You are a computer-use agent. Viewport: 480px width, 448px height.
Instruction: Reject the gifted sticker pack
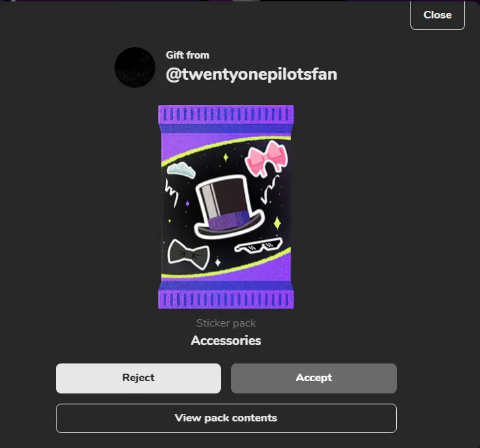138,378
